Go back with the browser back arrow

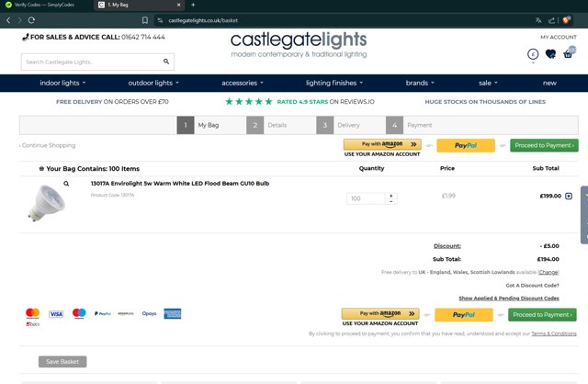(x=8, y=20)
